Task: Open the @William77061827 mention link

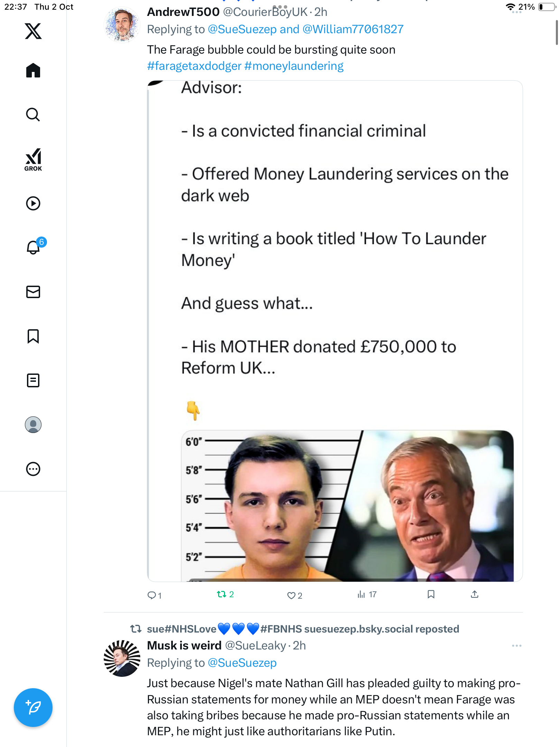Action: tap(353, 29)
